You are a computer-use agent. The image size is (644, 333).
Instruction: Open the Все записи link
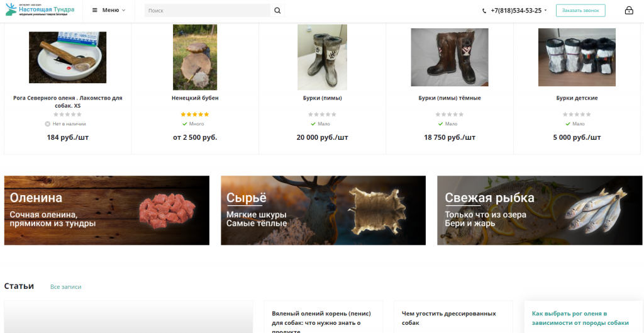coord(66,287)
